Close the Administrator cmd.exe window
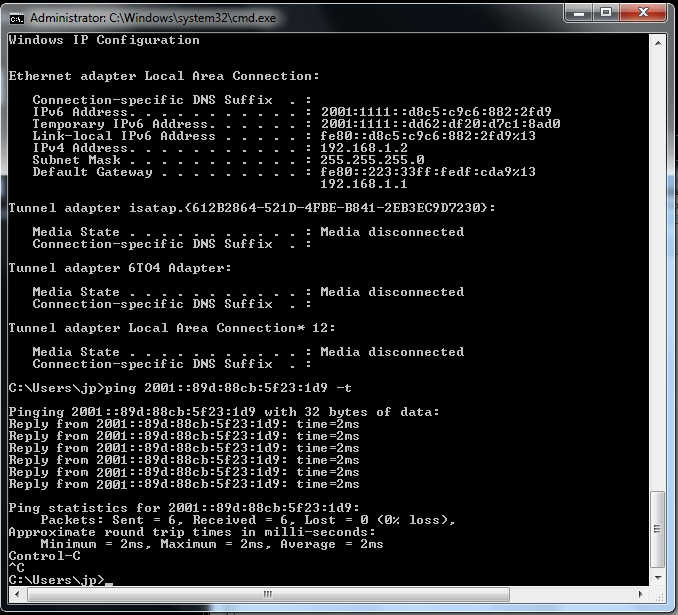The width and height of the screenshot is (678, 615). pyautogui.click(x=643, y=13)
